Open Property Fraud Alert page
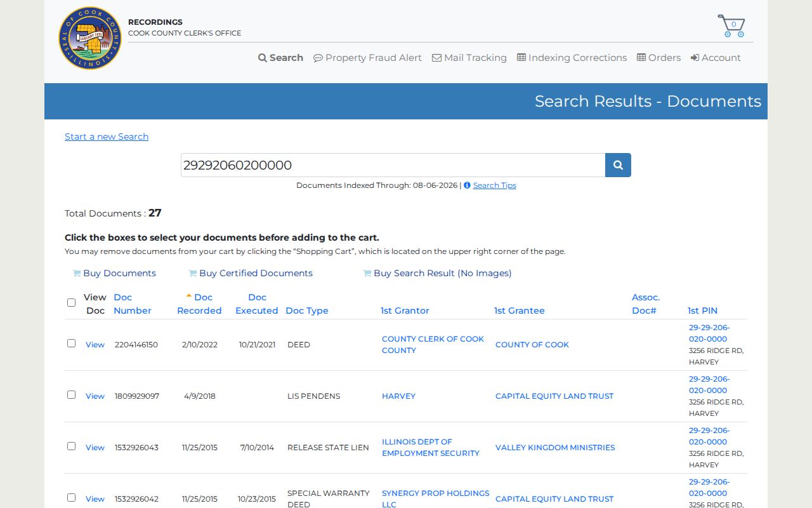The image size is (812, 508). point(367,58)
